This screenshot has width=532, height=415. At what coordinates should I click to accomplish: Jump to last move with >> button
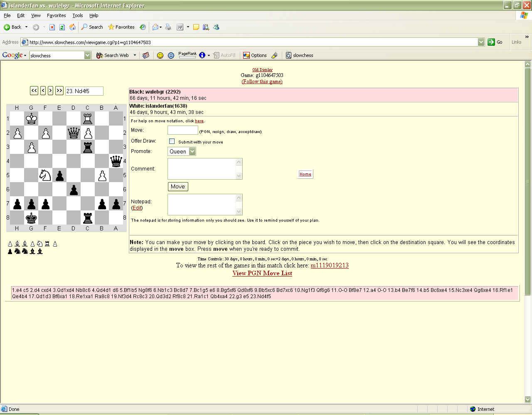59,91
